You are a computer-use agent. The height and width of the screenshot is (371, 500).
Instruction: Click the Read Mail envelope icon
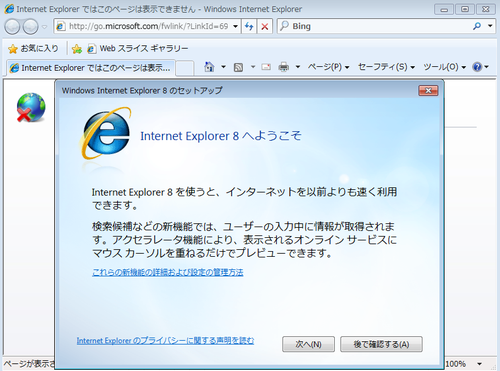point(266,67)
